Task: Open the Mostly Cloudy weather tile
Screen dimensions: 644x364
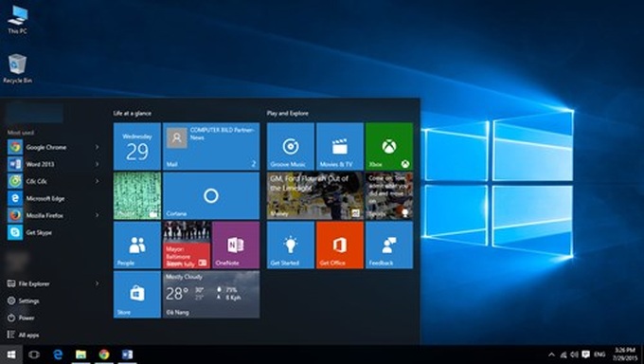Action: pos(211,295)
